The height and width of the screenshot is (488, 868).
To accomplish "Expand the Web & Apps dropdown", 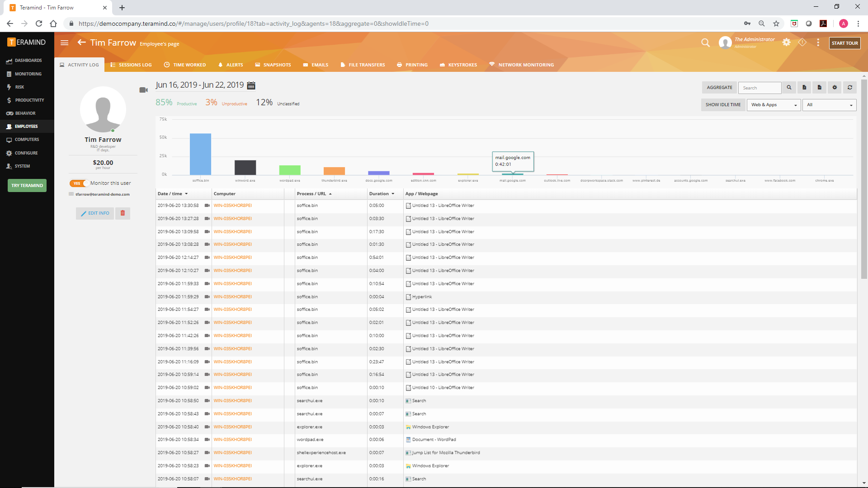I will [x=774, y=105].
